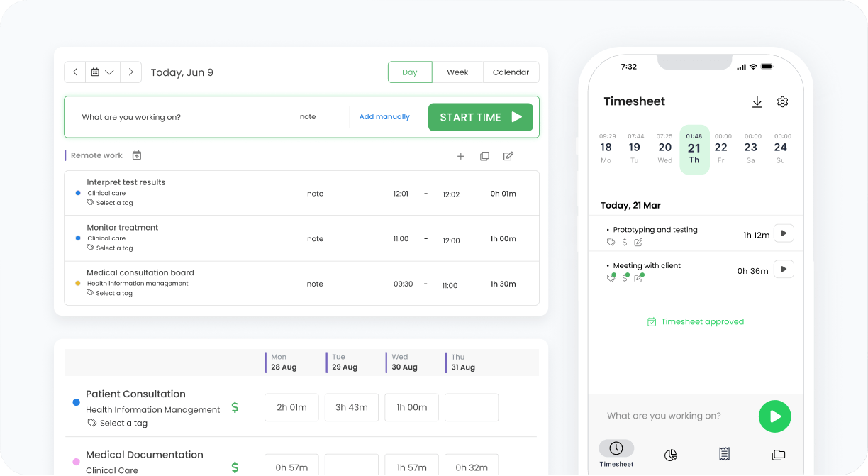Click the 'What are you working on?' field on desktop
868x476 pixels.
(x=131, y=117)
